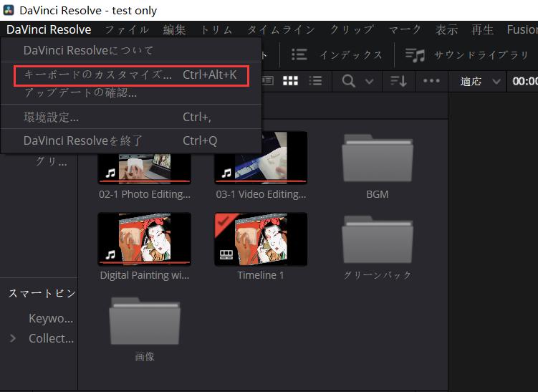Click the 画像 folder name
Viewport: 538px width, 392px height.
pos(145,357)
